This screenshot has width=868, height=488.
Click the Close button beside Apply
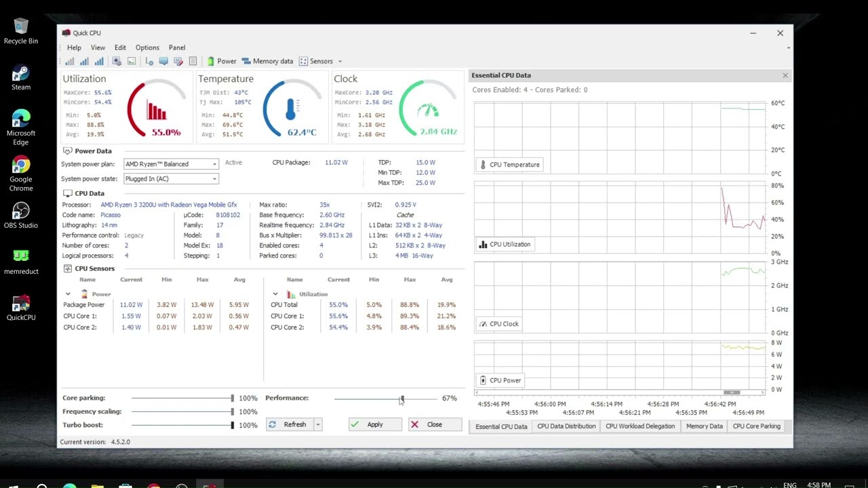point(435,424)
